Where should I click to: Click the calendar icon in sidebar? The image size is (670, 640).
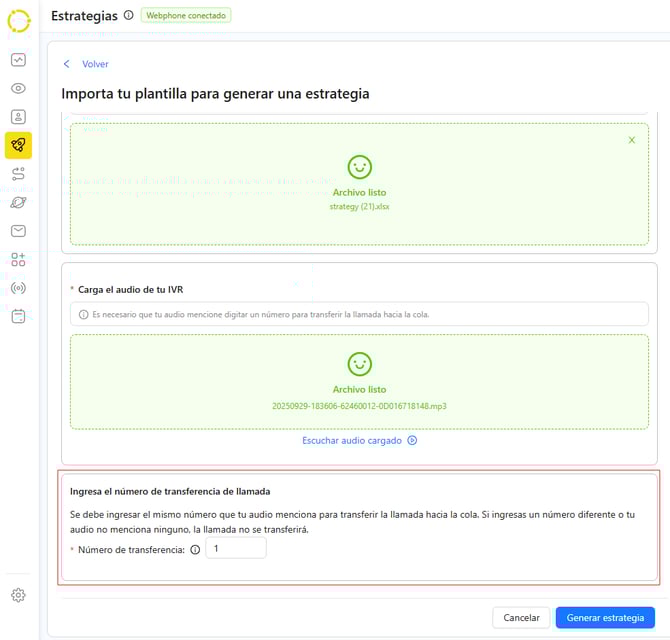tap(18, 316)
